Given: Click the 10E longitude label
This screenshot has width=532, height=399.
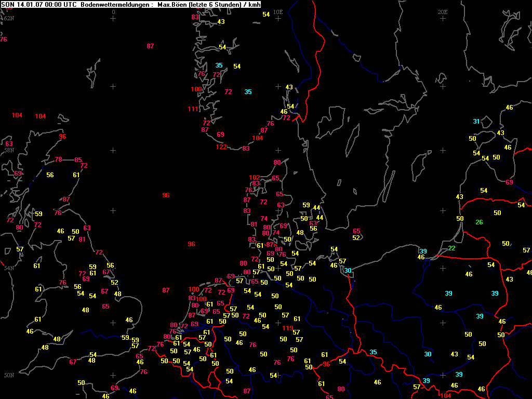Looking at the screenshot, I should pyautogui.click(x=278, y=11).
